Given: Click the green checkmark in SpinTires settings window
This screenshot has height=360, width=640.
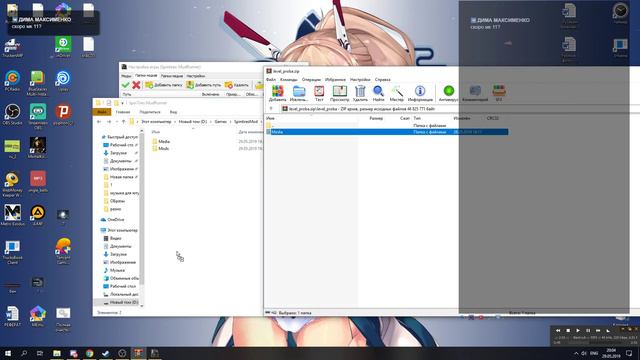Looking at the screenshot, I should tap(126, 85).
